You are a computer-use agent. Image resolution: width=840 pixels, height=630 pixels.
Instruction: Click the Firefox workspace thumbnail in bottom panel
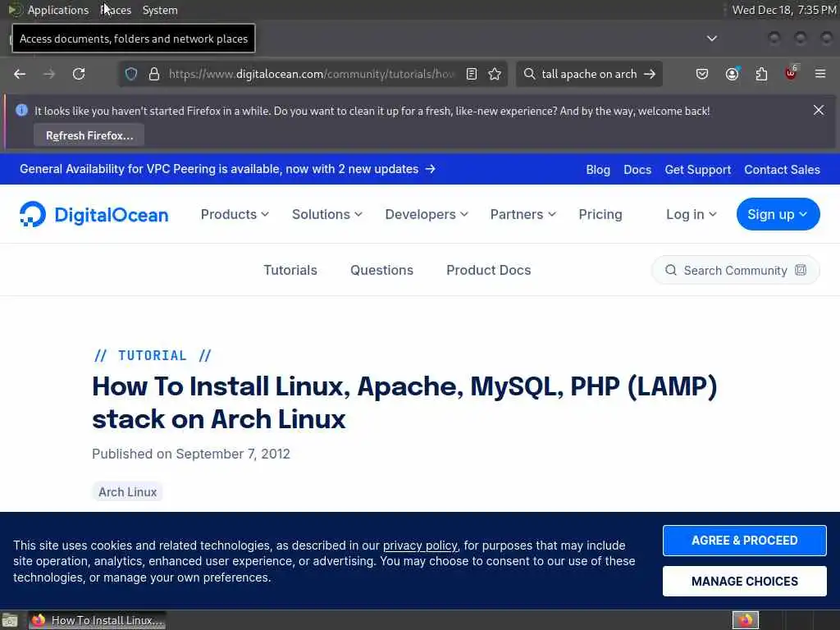[746, 620]
